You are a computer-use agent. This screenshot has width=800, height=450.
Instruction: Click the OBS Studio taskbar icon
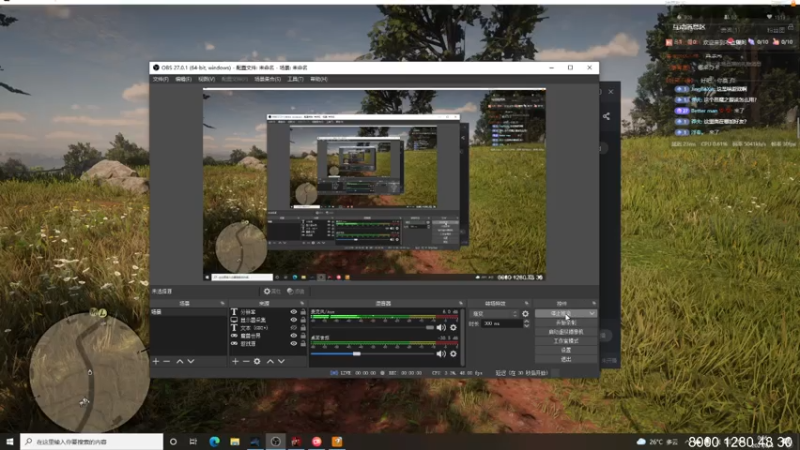[276, 441]
